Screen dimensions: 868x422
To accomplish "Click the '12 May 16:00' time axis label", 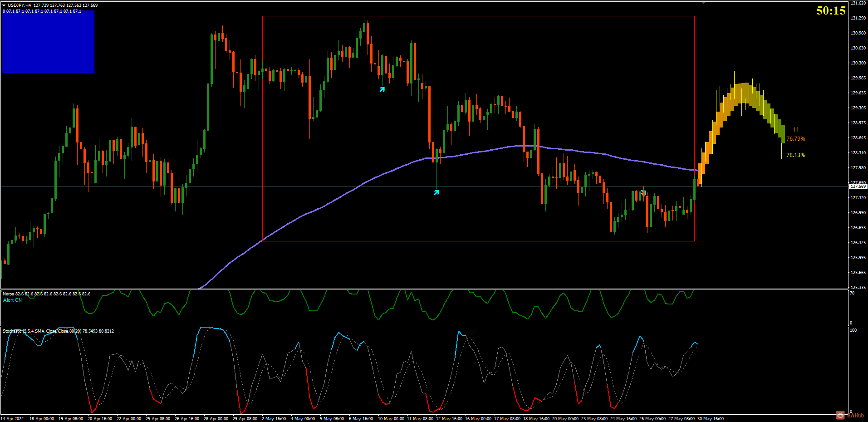I will tap(449, 419).
